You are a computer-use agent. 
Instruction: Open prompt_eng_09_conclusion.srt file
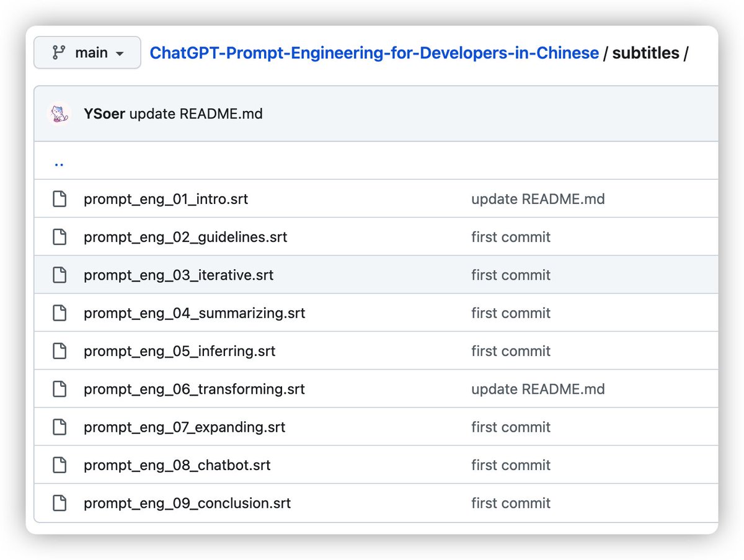187,503
